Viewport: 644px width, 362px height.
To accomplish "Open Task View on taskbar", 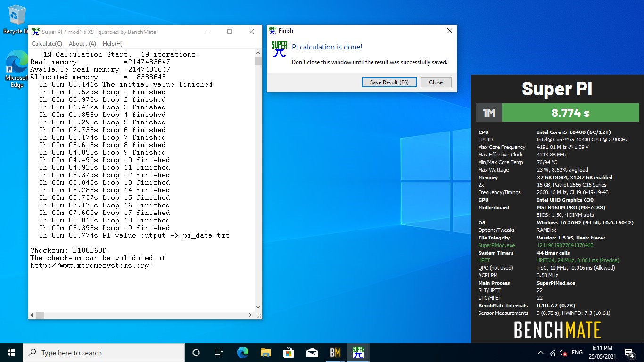I will [219, 353].
